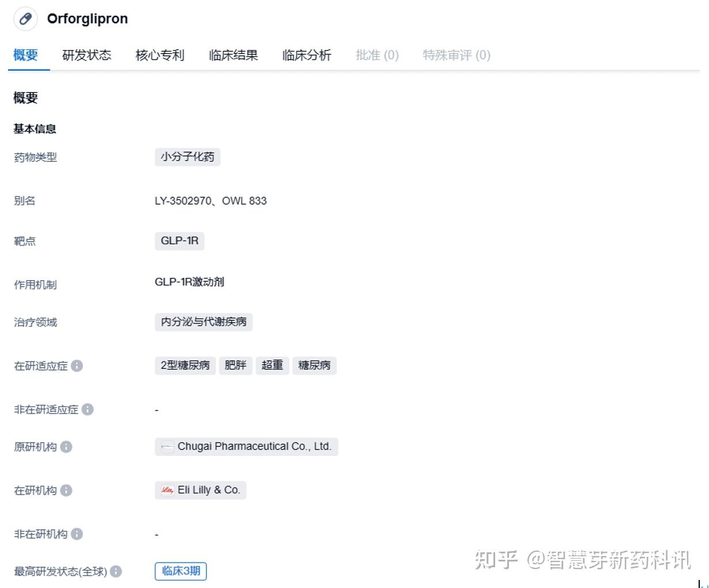
Task: Click the Chugai Pharmaceutical company logo
Action: coord(167,447)
